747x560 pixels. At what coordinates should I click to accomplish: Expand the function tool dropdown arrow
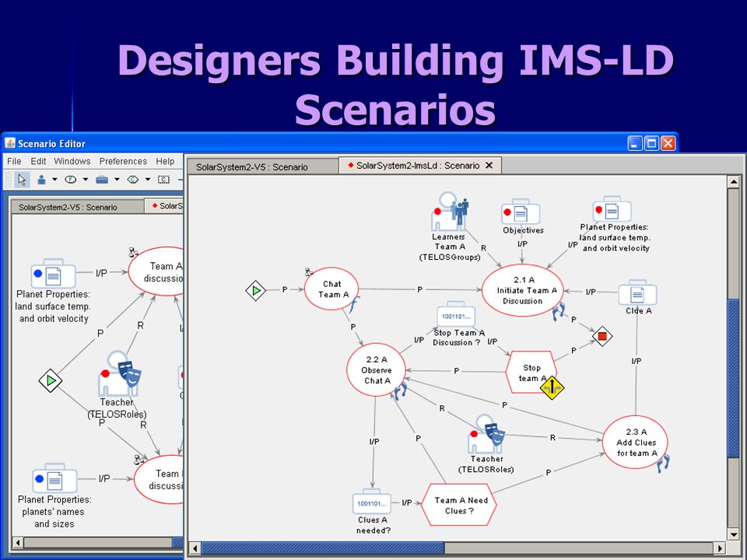(86, 180)
